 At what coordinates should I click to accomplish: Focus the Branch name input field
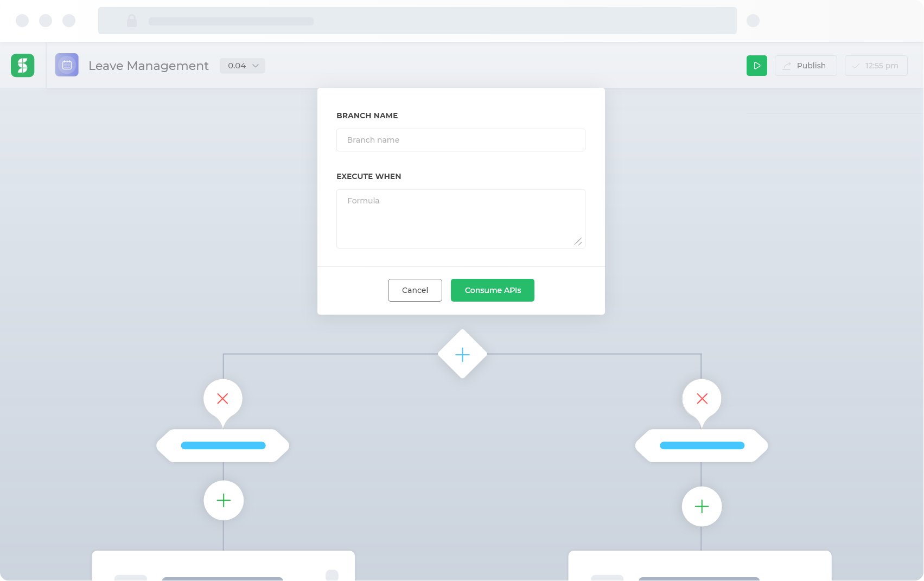461,140
